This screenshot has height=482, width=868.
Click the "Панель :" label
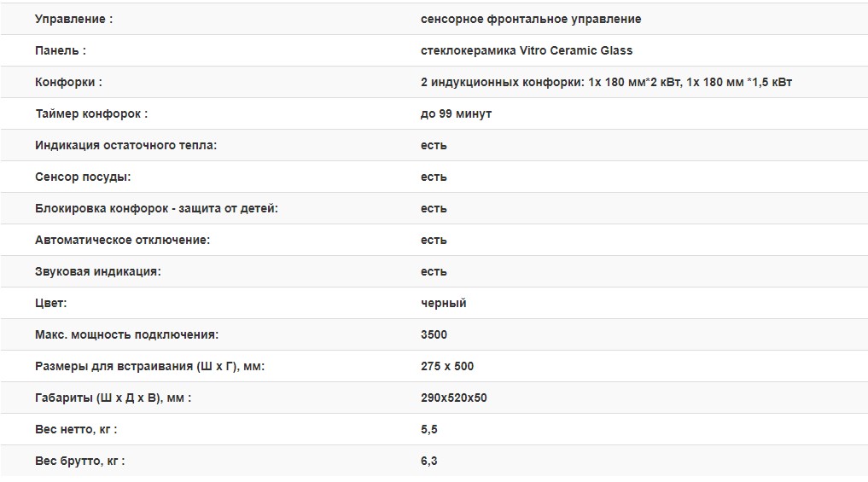coord(61,50)
